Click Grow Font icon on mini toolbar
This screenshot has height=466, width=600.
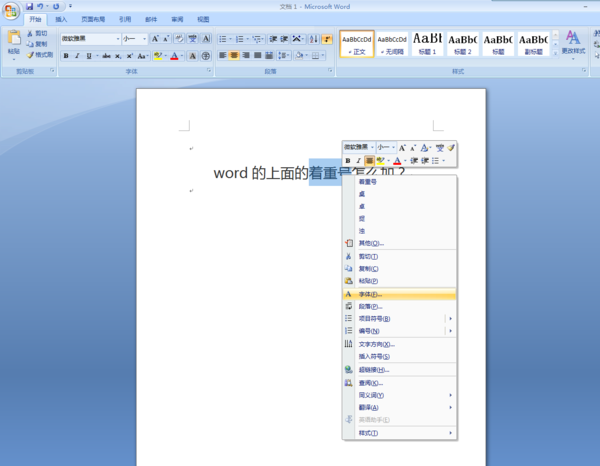403,147
